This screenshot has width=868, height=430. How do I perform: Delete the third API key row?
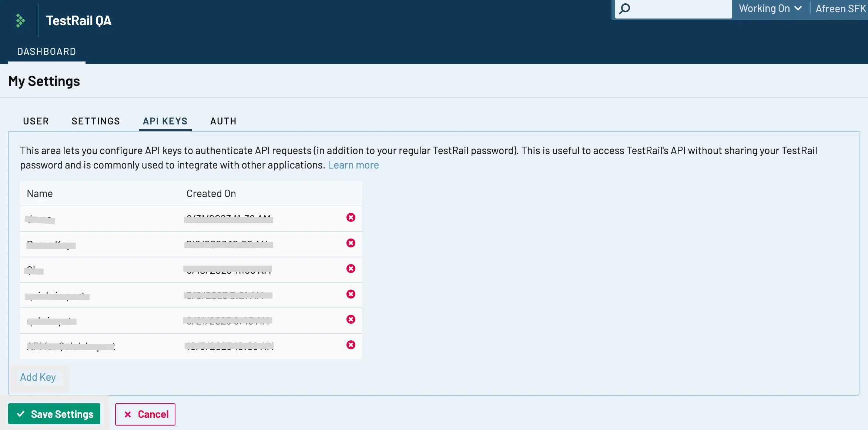(351, 269)
